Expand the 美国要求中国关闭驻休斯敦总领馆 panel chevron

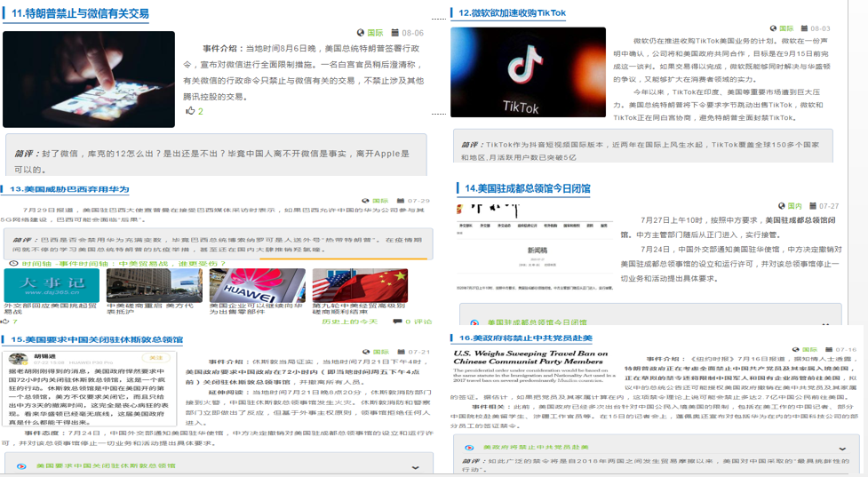point(415,467)
